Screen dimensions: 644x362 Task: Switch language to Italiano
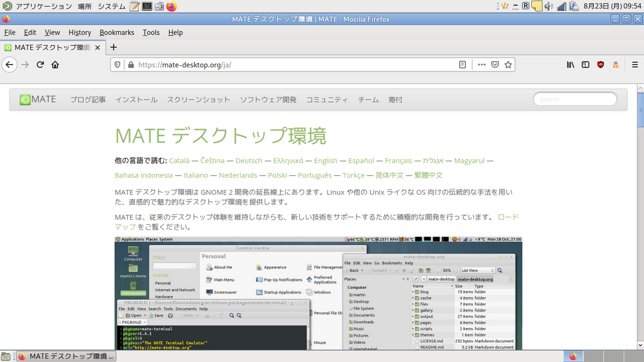[x=196, y=175]
